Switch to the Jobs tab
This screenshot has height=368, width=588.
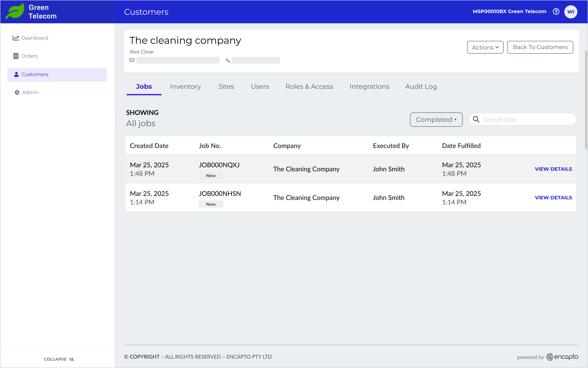click(144, 87)
